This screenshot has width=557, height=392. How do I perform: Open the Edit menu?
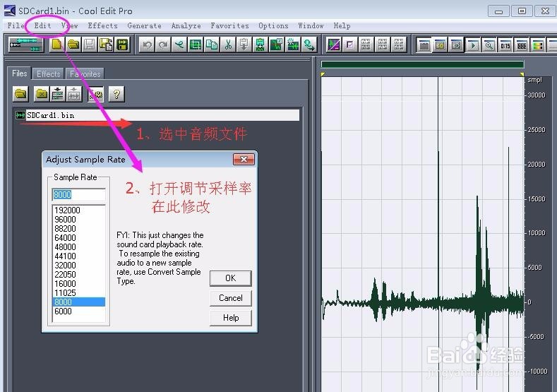tap(42, 25)
